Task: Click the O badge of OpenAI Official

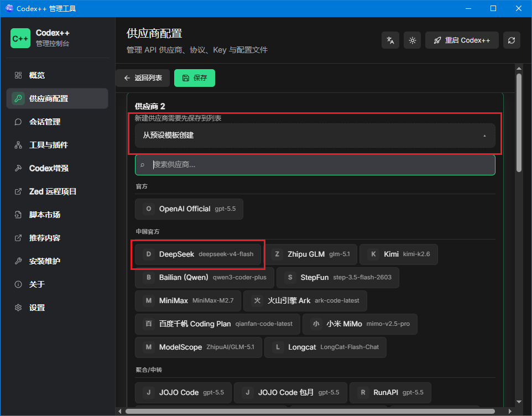Action: click(149, 209)
